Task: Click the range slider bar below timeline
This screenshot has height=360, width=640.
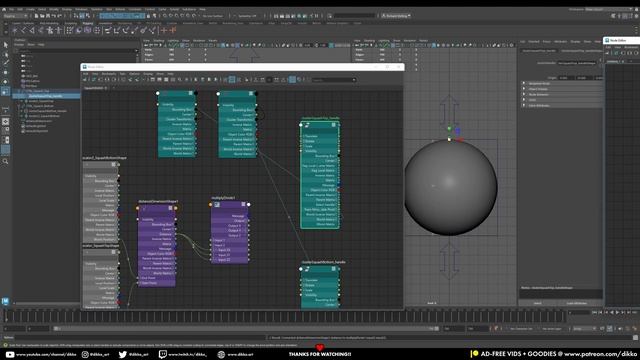Action: click(x=245, y=328)
